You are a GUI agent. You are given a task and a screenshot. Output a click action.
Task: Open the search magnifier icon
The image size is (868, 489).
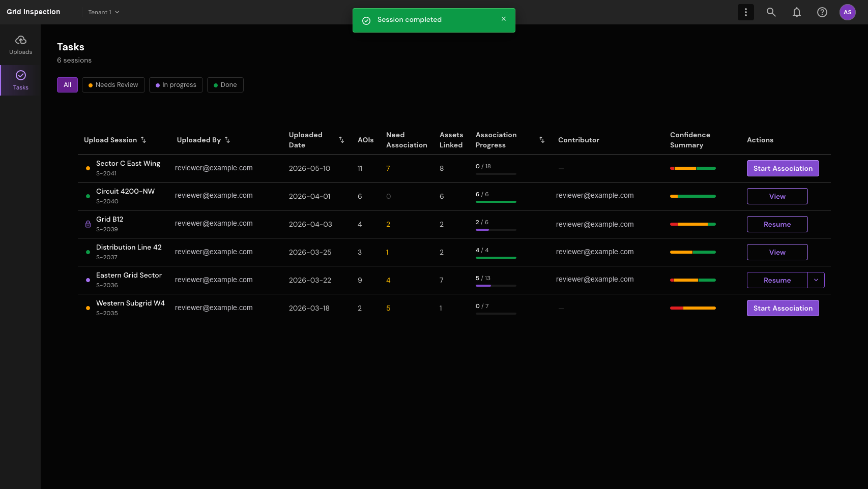771,12
